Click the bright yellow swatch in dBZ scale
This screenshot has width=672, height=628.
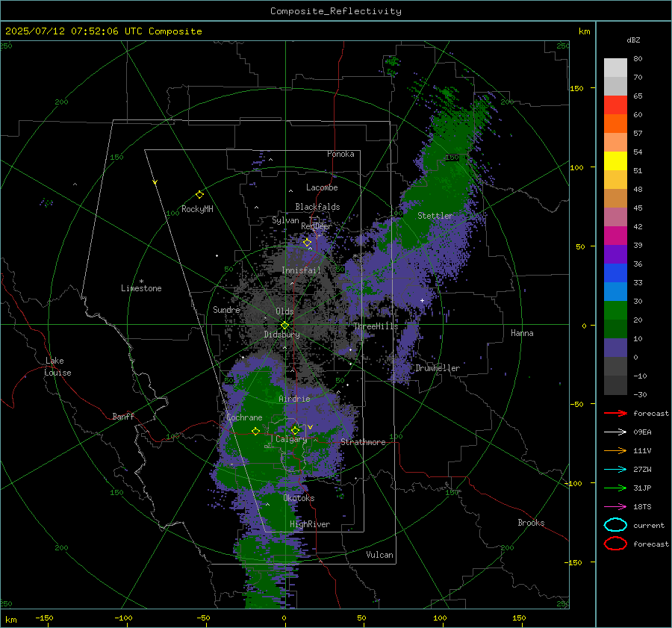pyautogui.click(x=615, y=161)
